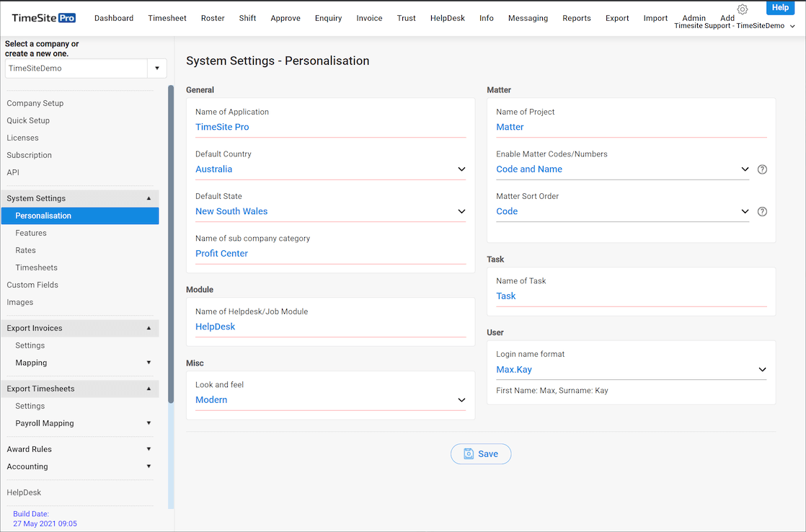Show help for Matter Sort Order
The image size is (806, 532).
click(x=762, y=211)
